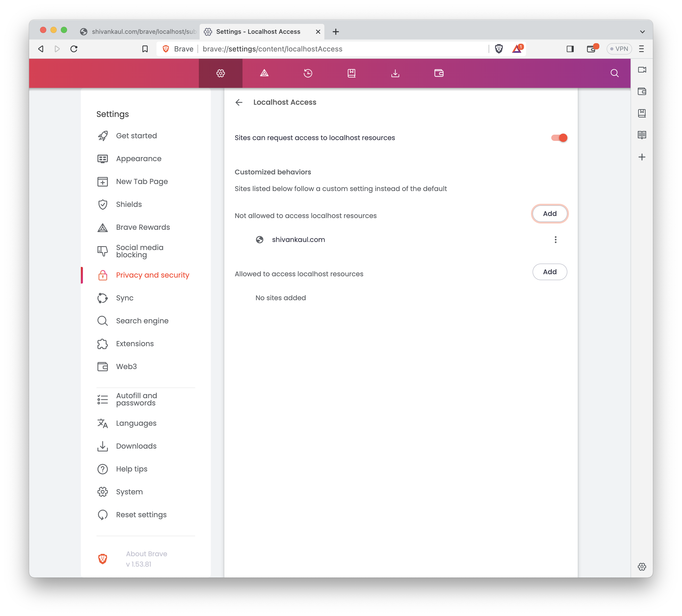Click the settings search magnifier icon
Image resolution: width=682 pixels, height=616 pixels.
point(614,73)
